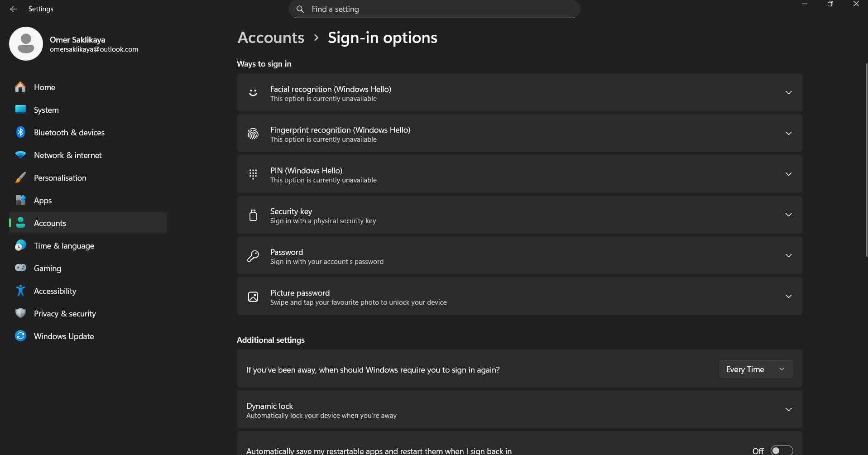The width and height of the screenshot is (868, 455).
Task: Click the Additional settings heading
Action: [x=271, y=340]
